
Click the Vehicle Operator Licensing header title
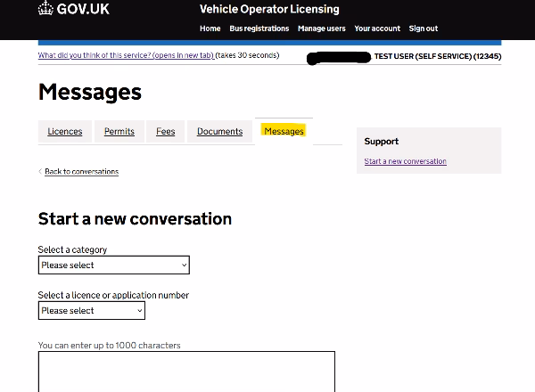(x=269, y=10)
